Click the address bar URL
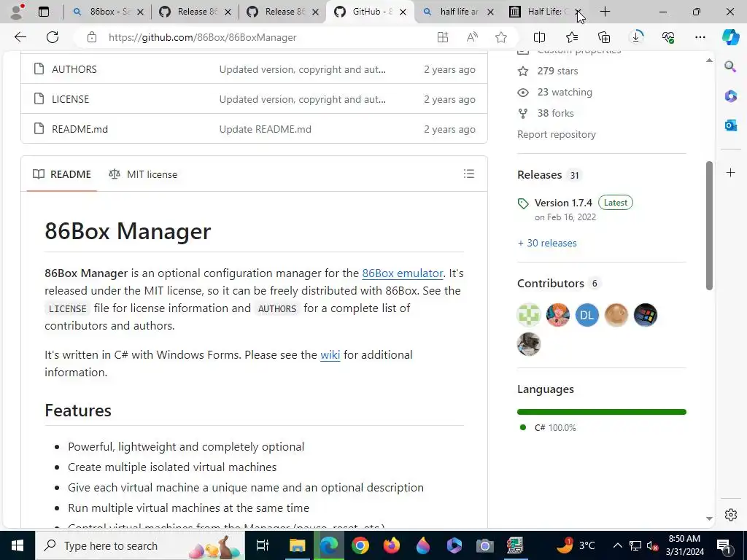Image resolution: width=747 pixels, height=560 pixels. tap(203, 37)
